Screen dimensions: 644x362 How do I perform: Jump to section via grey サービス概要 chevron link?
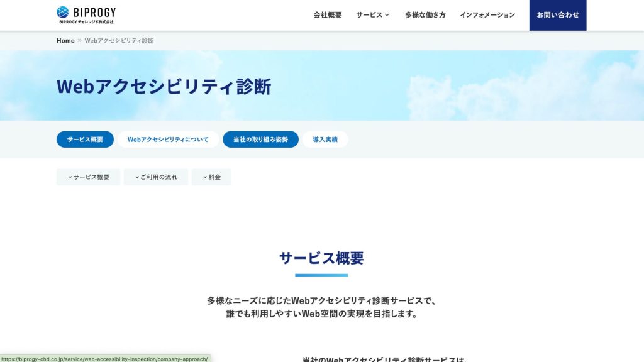88,177
